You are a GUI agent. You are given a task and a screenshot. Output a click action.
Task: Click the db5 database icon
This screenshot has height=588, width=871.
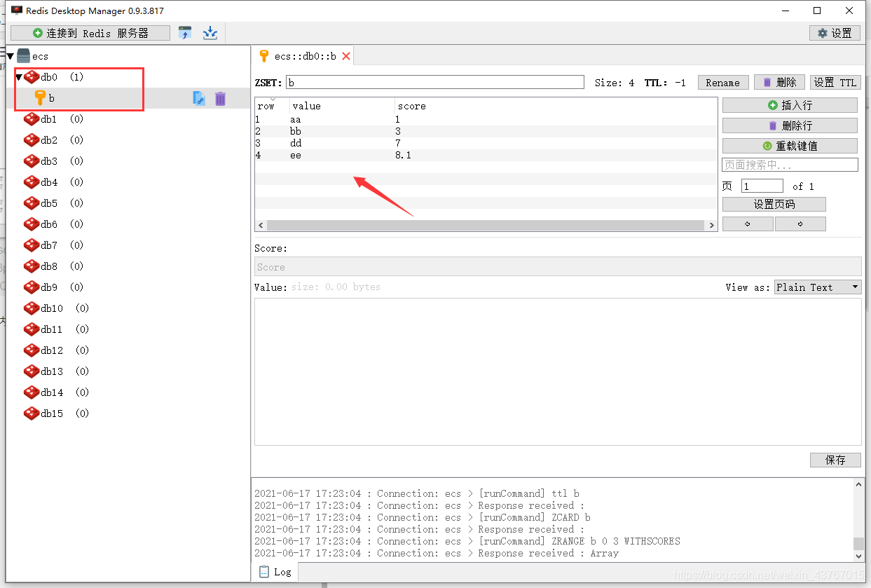coord(32,203)
